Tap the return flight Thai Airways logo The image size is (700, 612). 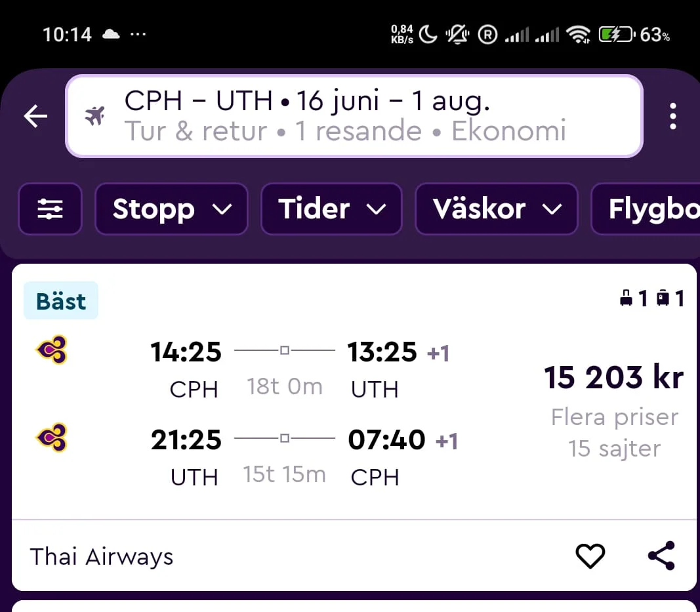coord(51,438)
